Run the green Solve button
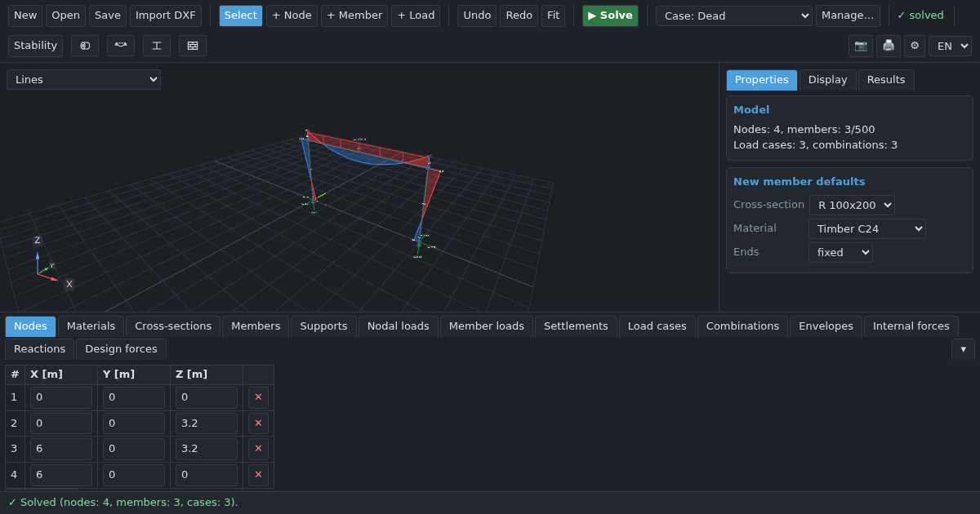Screen dimensions: 980x514 [x=610, y=16]
